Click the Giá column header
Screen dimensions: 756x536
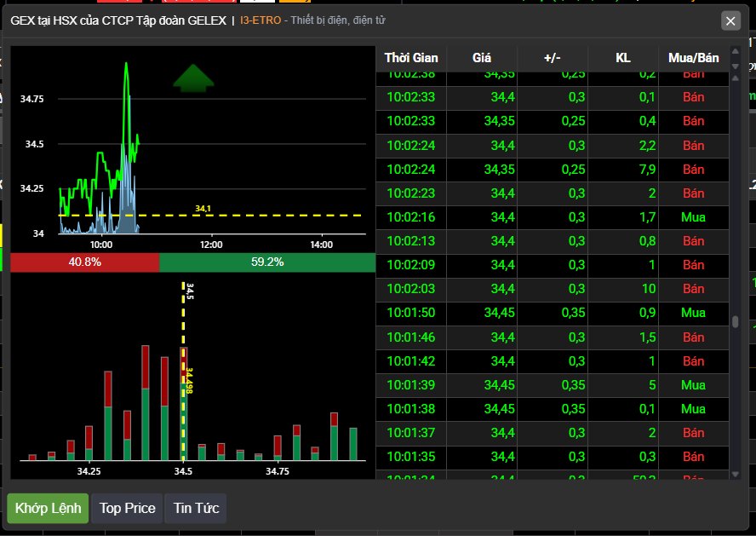tap(482, 59)
